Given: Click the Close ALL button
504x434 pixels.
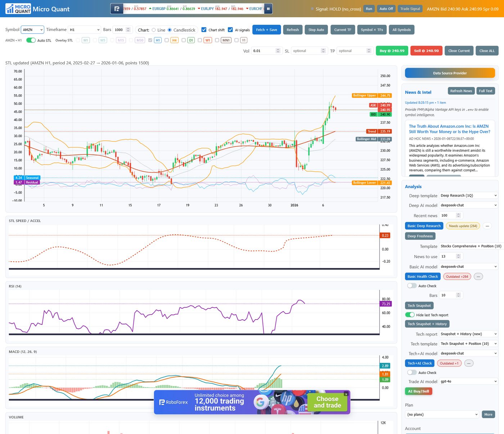Looking at the screenshot, I should 487,51.
